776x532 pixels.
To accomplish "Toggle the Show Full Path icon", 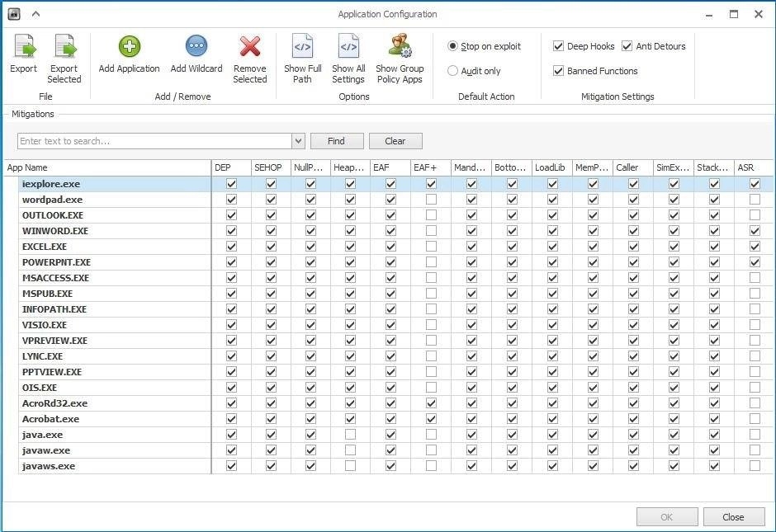I will point(302,46).
